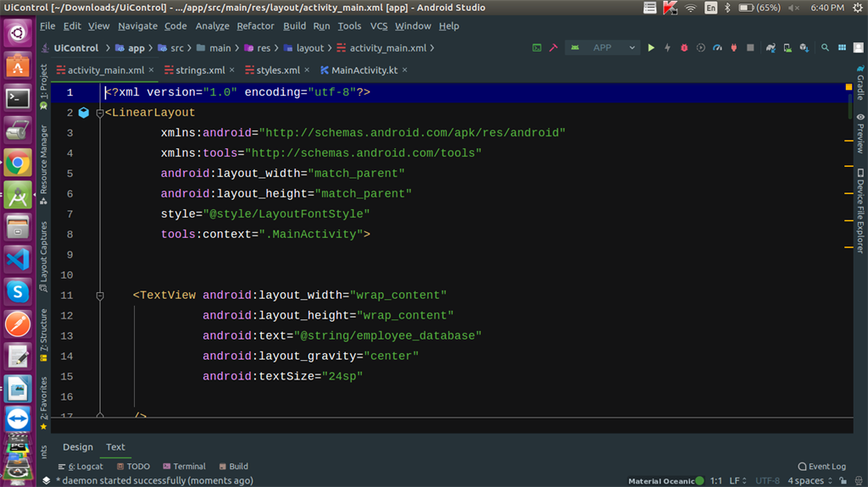This screenshot has width=868, height=487.
Task: Open the Analyze menu
Action: tap(212, 26)
